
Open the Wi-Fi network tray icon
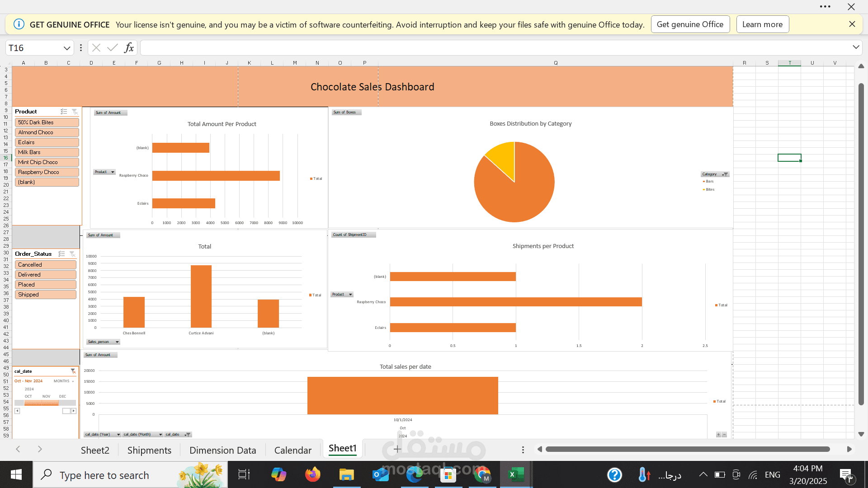click(x=753, y=475)
